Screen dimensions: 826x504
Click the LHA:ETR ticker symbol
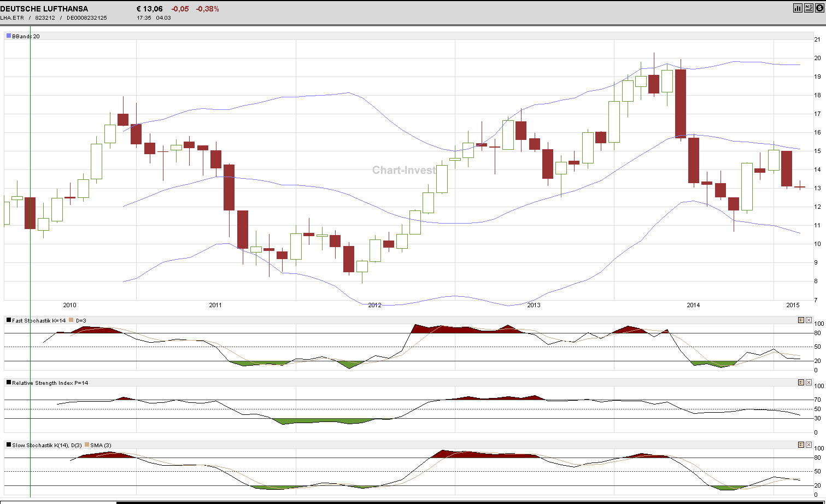point(13,18)
